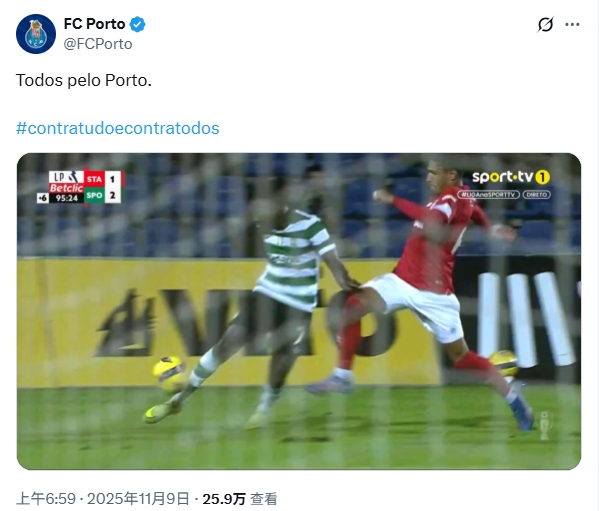
Task: Click the sport tv 1 channel logo
Action: [x=511, y=177]
